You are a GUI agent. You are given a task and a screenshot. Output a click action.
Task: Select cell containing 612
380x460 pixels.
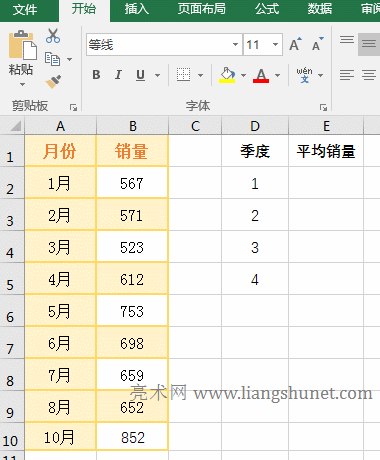coord(133,279)
